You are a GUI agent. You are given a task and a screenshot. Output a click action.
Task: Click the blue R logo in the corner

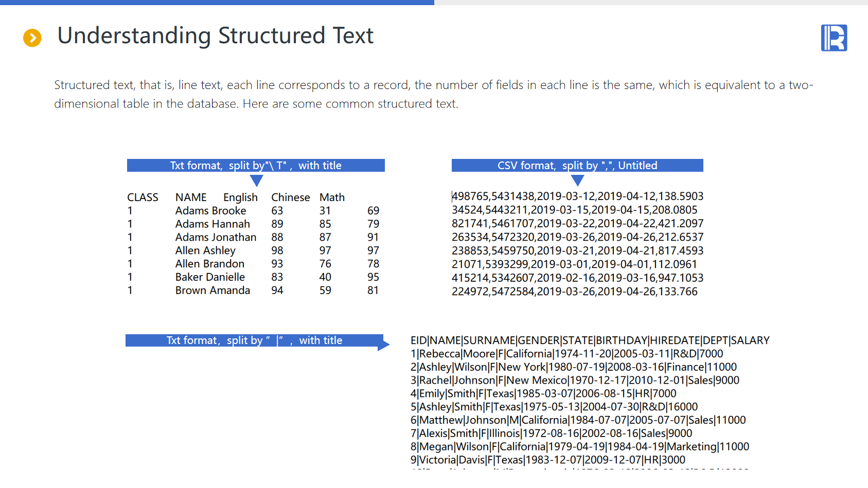click(834, 38)
